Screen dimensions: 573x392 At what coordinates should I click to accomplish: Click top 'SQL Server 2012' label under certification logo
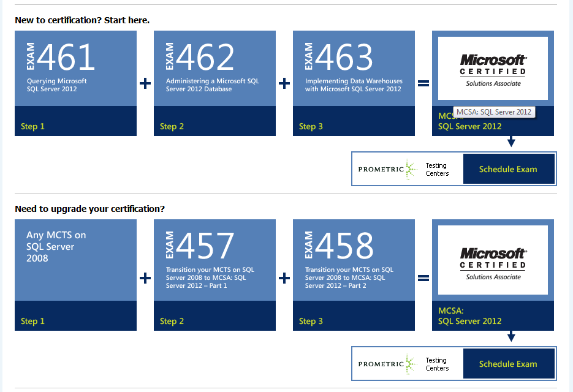[x=470, y=126]
